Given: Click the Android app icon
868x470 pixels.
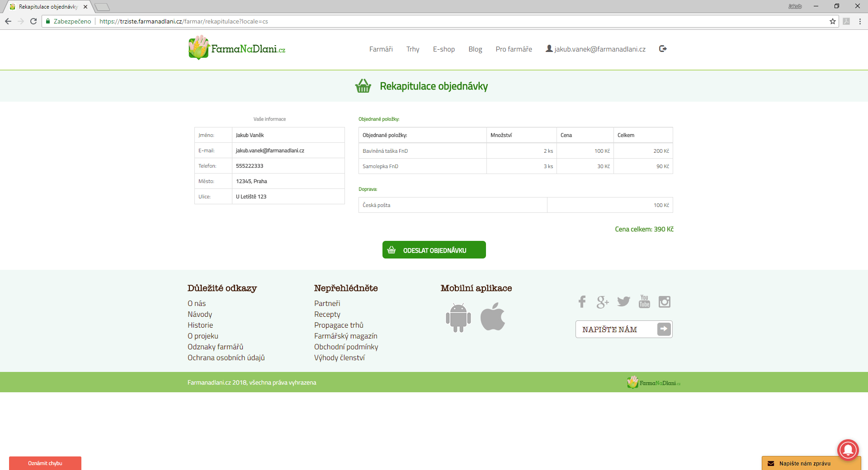Looking at the screenshot, I should (x=458, y=318).
